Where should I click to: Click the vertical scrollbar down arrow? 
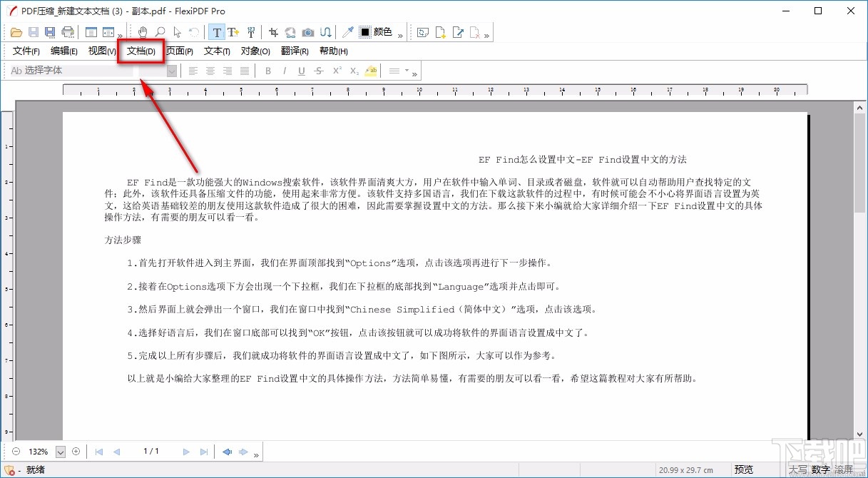(x=859, y=434)
